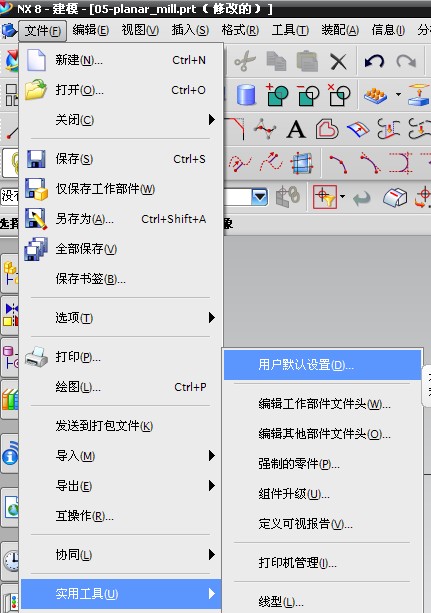Choose 新建(N) New from File menu
Screen dimensions: 431x613
pyautogui.click(x=120, y=60)
